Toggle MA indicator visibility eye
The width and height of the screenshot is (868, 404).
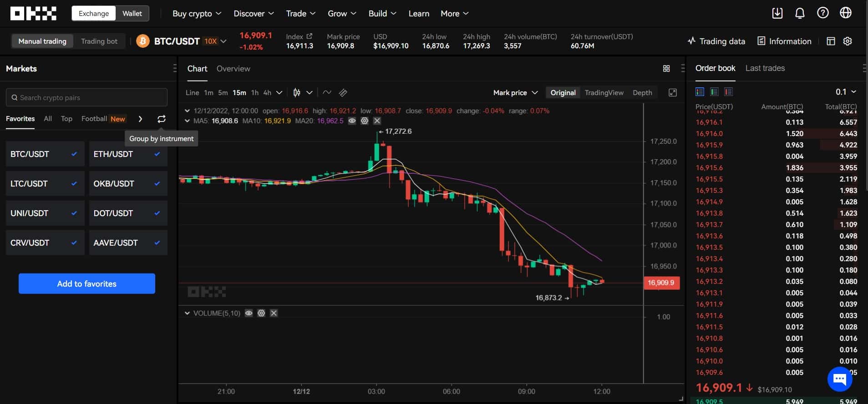point(352,121)
